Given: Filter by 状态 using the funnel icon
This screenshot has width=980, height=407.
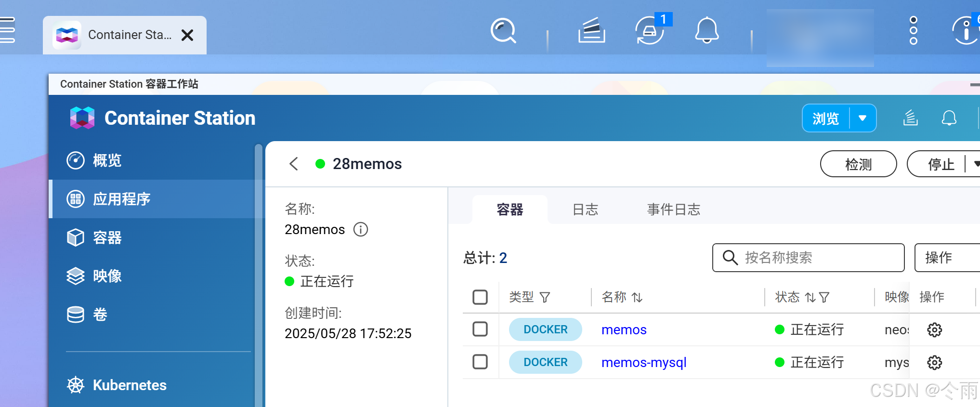Looking at the screenshot, I should [x=824, y=297].
